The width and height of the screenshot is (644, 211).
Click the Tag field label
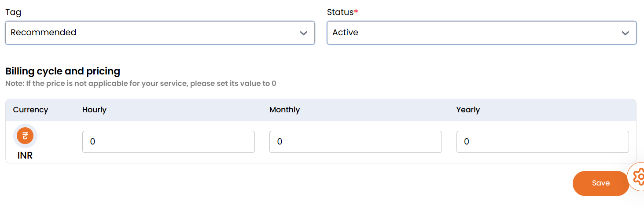[x=13, y=12]
